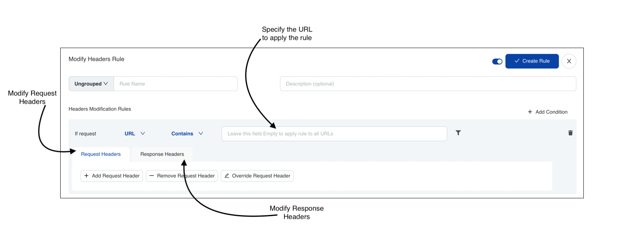
Task: Focus the Description optional field
Action: pyautogui.click(x=428, y=84)
